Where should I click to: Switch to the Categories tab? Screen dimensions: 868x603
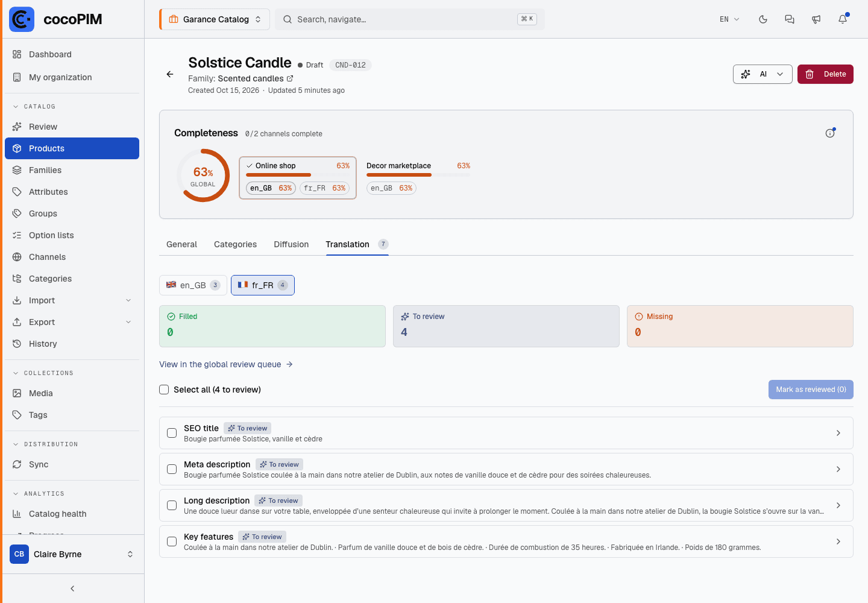point(235,244)
